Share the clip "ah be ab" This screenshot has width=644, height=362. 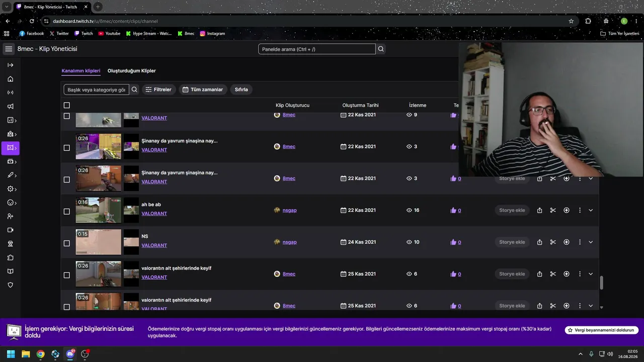539,210
